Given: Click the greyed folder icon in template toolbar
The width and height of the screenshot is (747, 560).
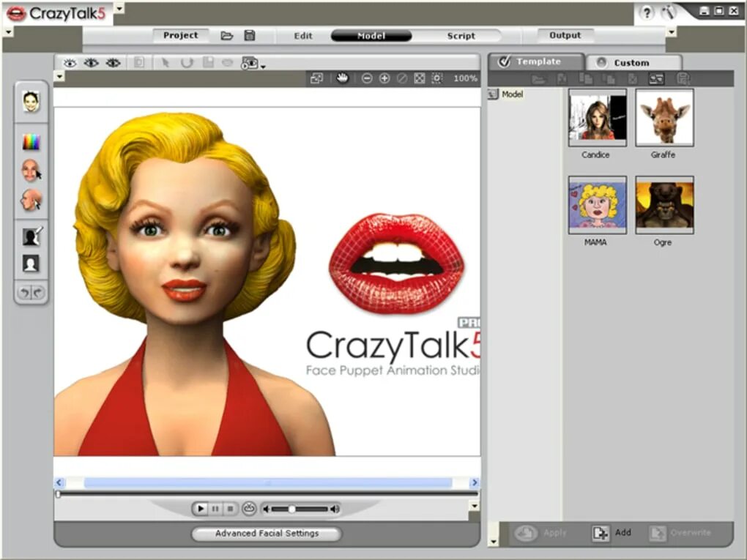Looking at the screenshot, I should point(538,79).
